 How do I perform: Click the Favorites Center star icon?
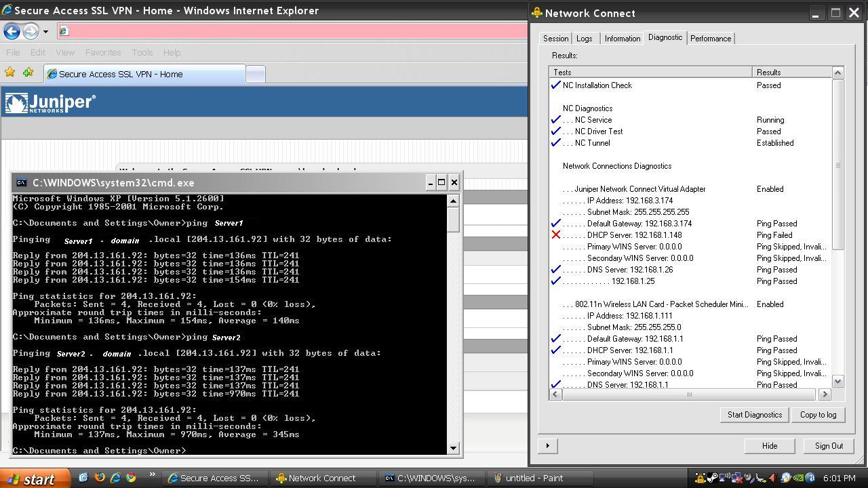10,73
